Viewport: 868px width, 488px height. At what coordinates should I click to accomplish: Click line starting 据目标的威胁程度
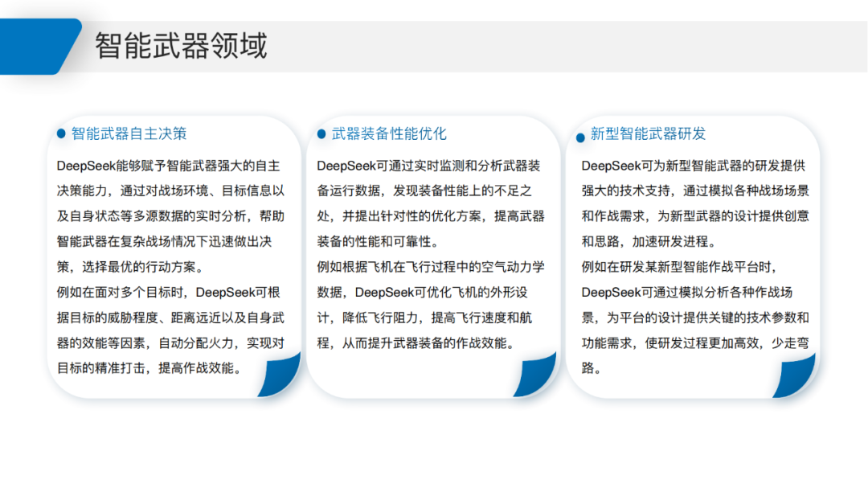[x=170, y=318]
